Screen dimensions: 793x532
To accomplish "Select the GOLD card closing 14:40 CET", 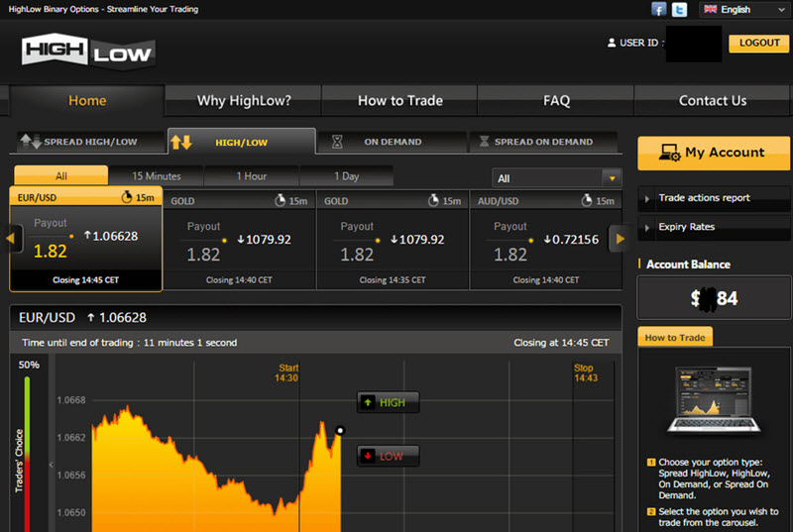I will click(x=239, y=241).
